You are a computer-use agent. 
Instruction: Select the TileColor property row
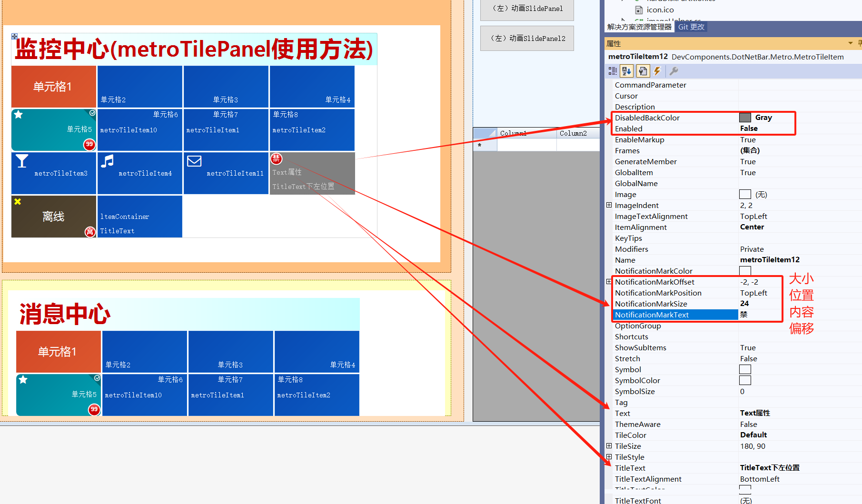pyautogui.click(x=737, y=435)
